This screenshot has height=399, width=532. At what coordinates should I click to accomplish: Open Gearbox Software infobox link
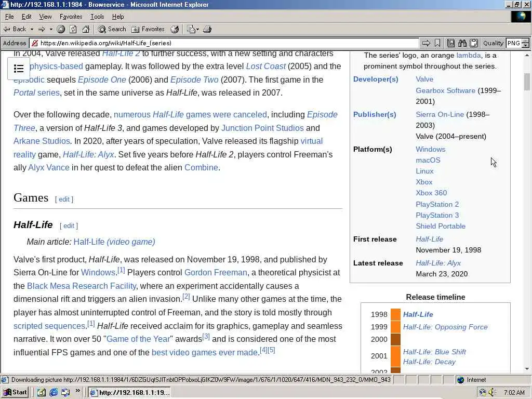(445, 90)
